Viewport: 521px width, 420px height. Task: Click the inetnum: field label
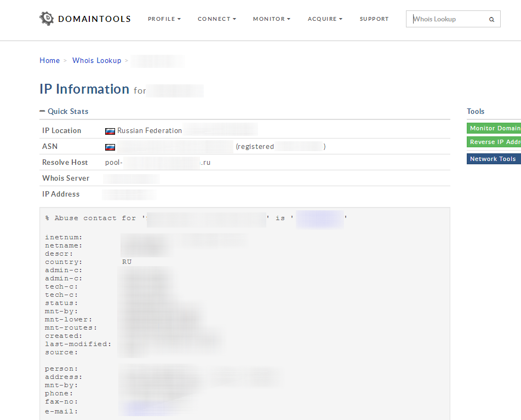(x=64, y=238)
